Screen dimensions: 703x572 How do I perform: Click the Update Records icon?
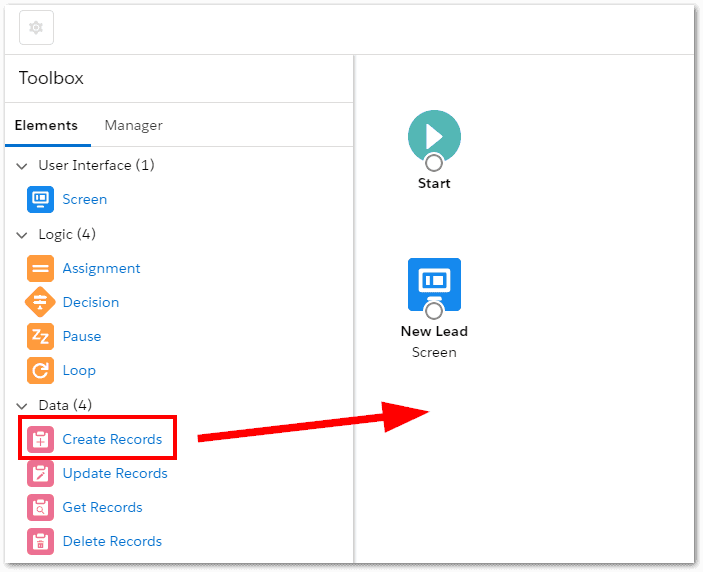pos(41,473)
